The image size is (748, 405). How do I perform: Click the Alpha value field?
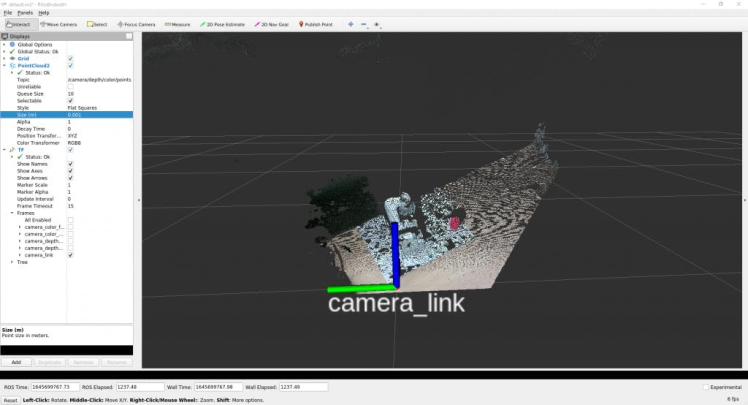pos(98,122)
